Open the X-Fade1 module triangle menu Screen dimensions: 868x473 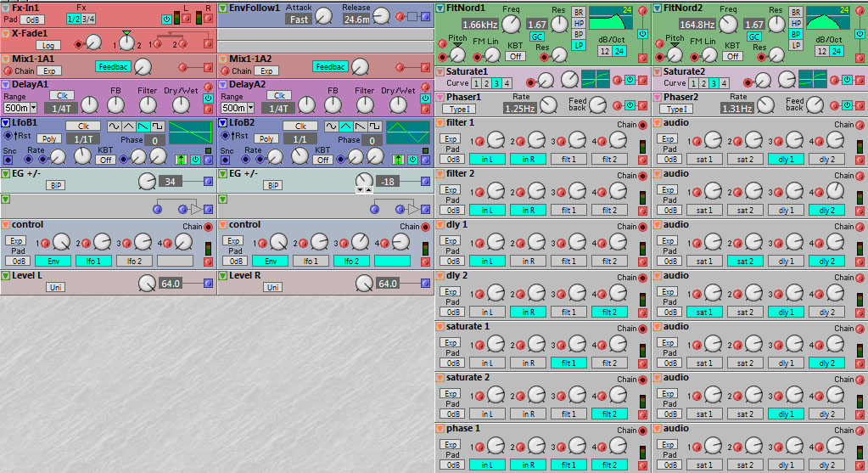click(x=6, y=33)
